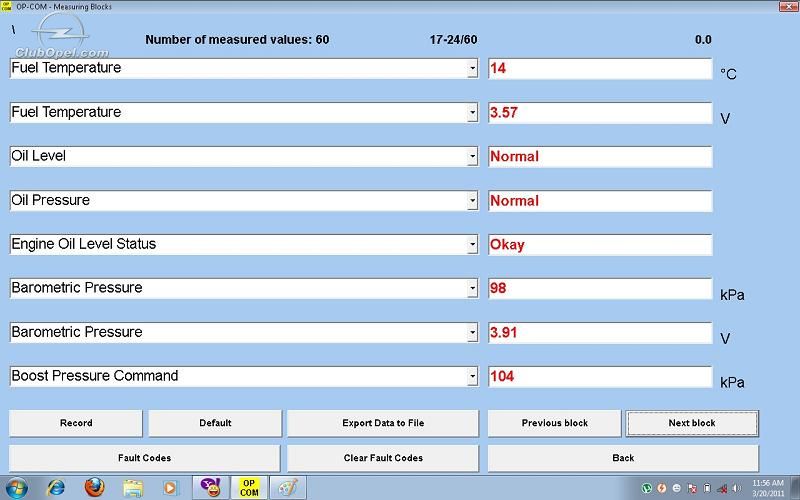Launch Internet Explorer from the taskbar
This screenshot has width=800, height=500.
tap(55, 488)
